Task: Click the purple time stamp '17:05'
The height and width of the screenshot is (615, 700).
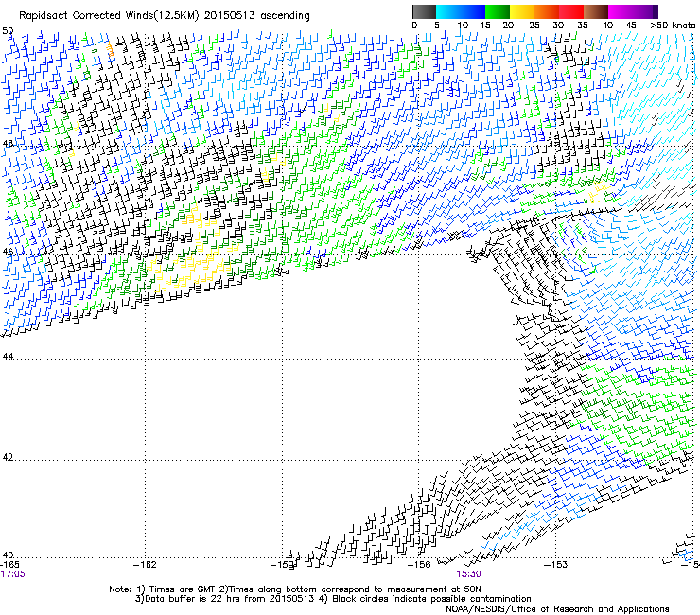Action: pyautogui.click(x=12, y=574)
